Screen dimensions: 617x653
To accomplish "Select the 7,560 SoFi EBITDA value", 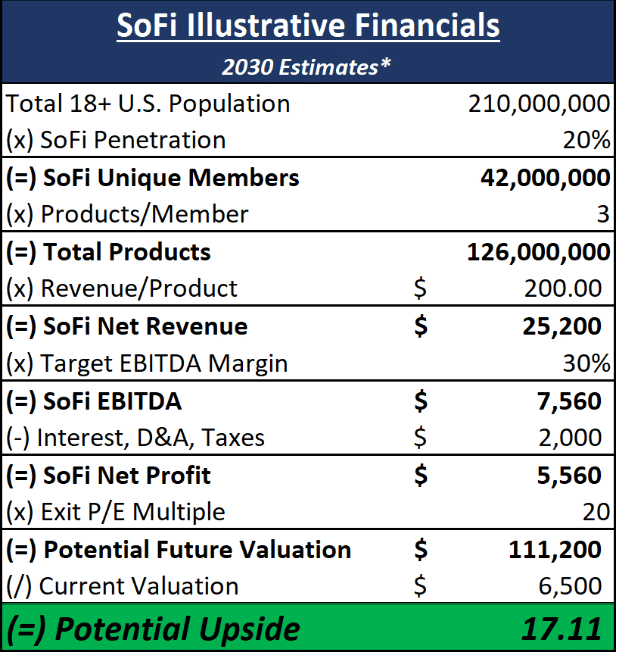I will pyautogui.click(x=571, y=401).
